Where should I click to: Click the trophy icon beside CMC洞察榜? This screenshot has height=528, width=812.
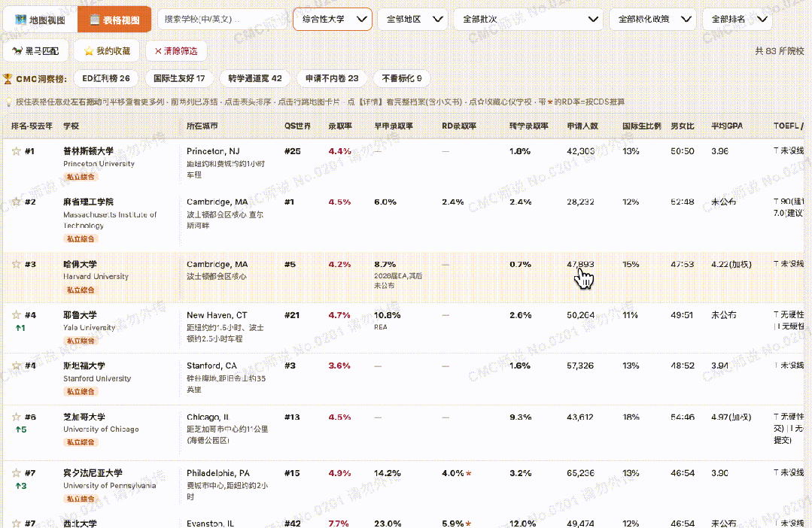pyautogui.click(x=8, y=79)
